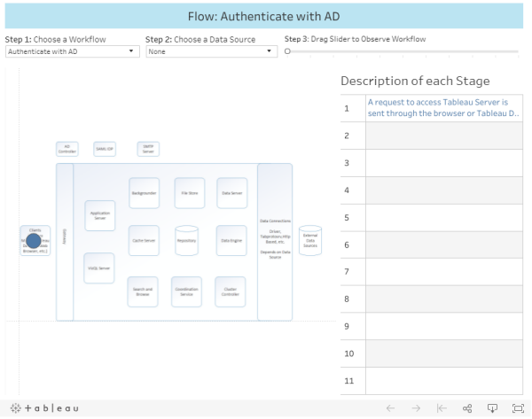
Task: Click the Tableau logo in footer
Action: [x=44, y=408]
